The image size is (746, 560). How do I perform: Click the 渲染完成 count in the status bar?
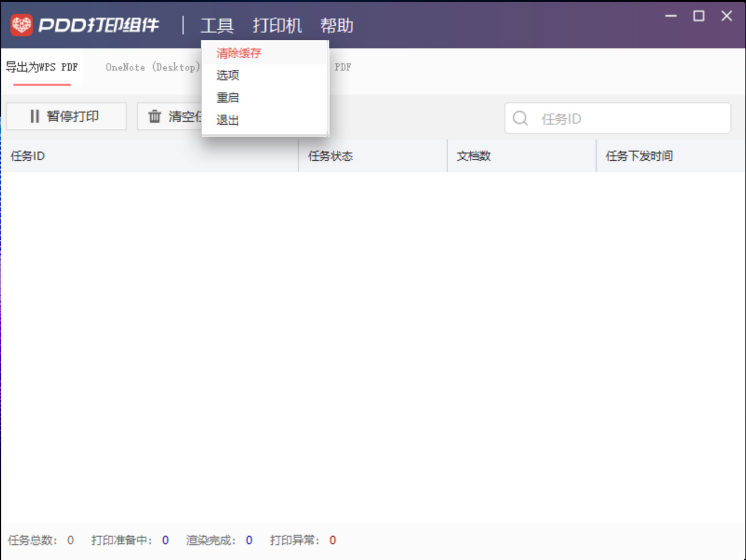tap(249, 540)
